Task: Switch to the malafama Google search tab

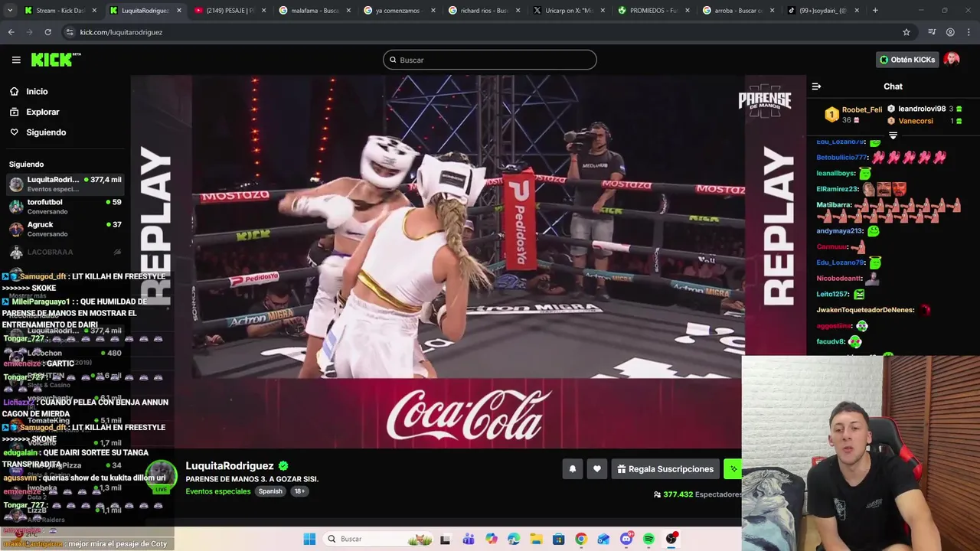Action: coord(314,11)
